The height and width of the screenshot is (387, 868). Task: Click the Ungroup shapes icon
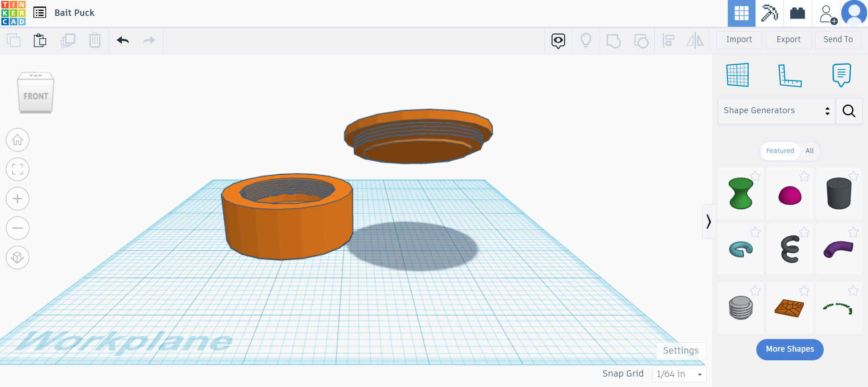point(641,41)
